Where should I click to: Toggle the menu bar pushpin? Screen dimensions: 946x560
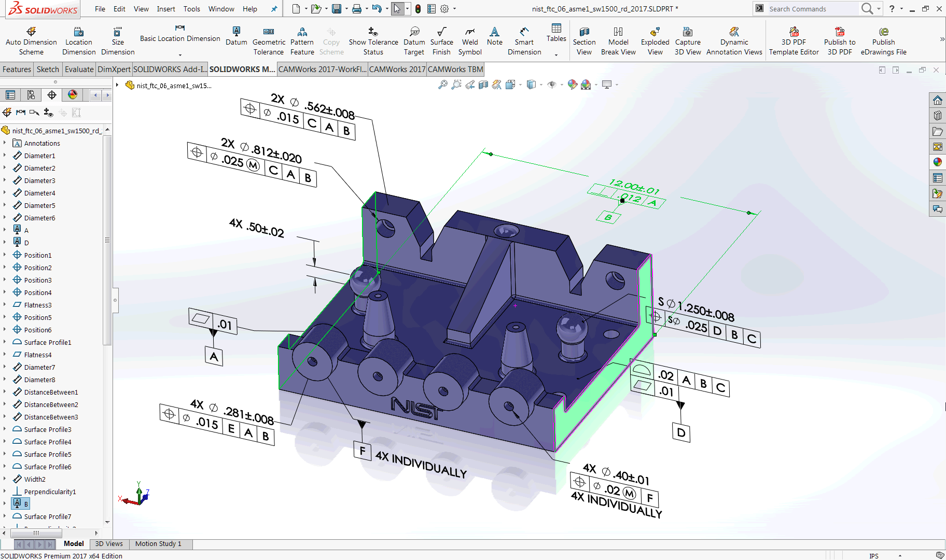coord(273,8)
